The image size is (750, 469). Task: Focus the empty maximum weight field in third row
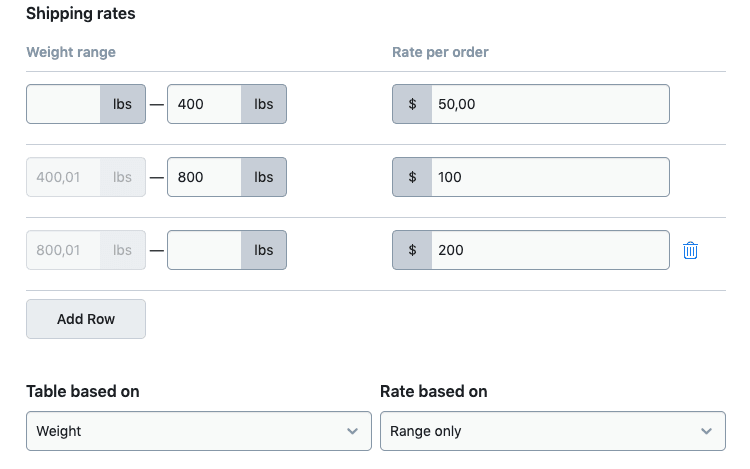pos(205,250)
